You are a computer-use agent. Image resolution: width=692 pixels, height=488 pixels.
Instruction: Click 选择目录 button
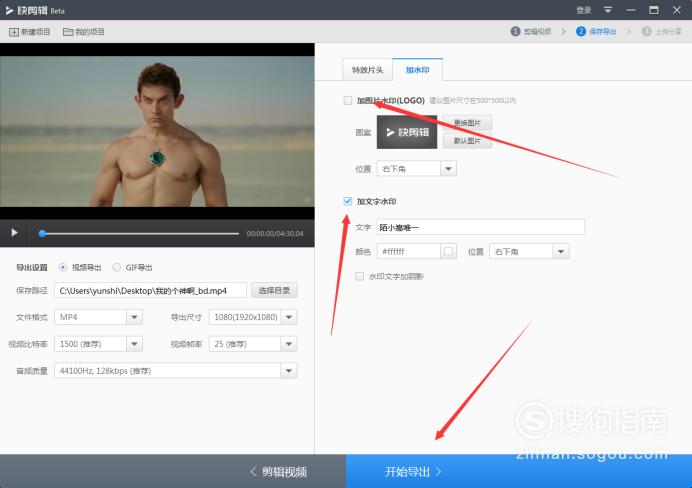click(274, 290)
